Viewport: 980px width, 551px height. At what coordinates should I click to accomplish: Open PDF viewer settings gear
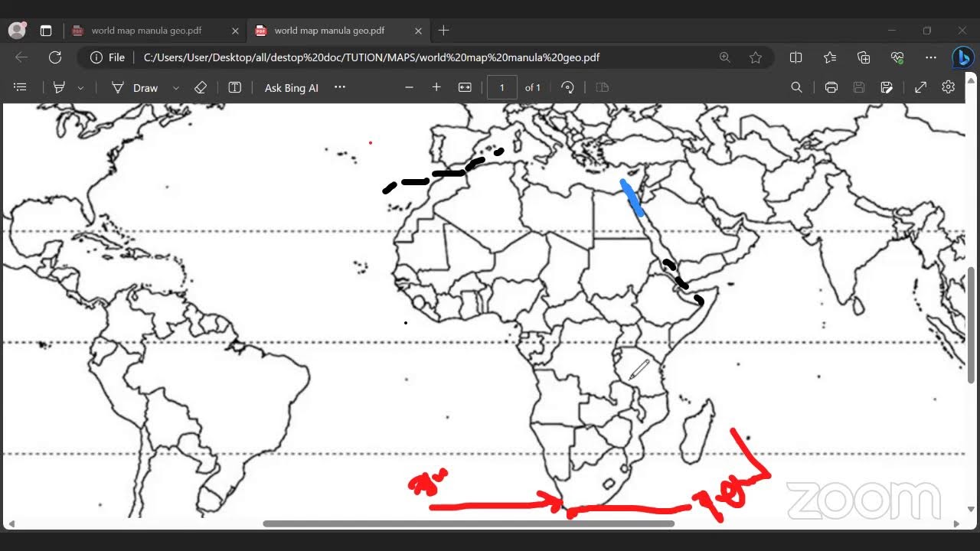click(949, 87)
